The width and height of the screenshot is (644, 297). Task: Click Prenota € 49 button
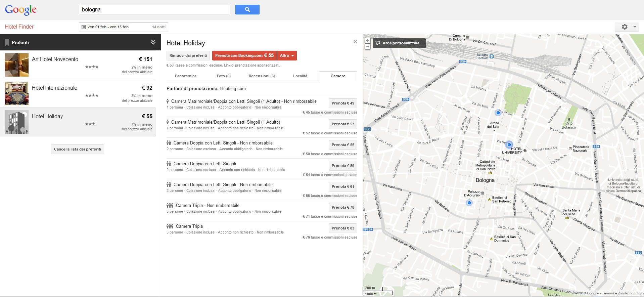click(342, 103)
